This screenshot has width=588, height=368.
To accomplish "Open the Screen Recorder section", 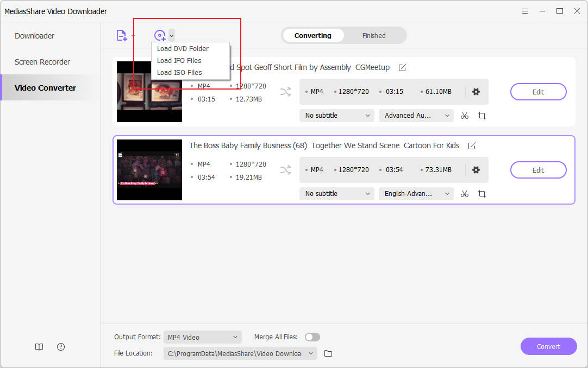I will [42, 62].
